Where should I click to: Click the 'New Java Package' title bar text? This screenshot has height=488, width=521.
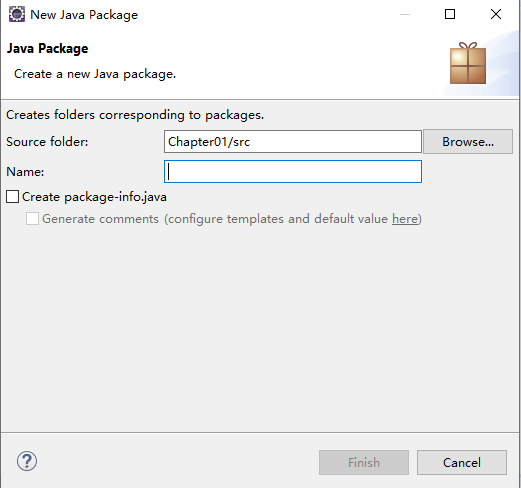(84, 15)
